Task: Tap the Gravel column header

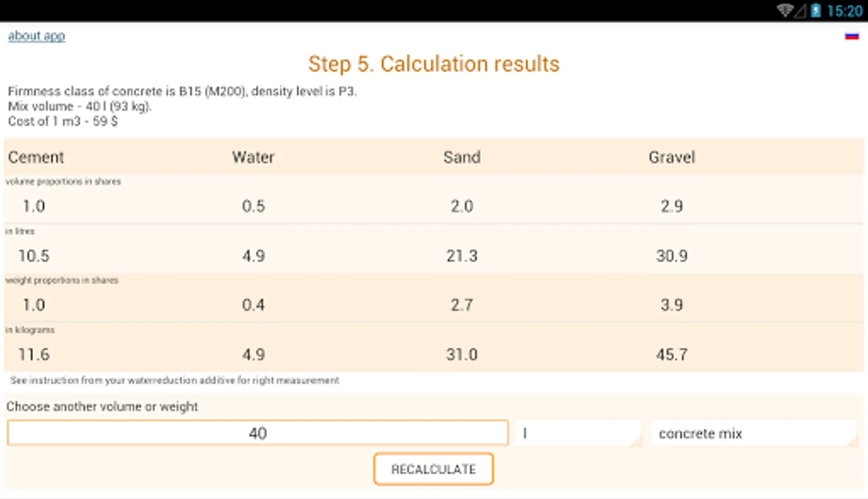Action: [x=671, y=157]
